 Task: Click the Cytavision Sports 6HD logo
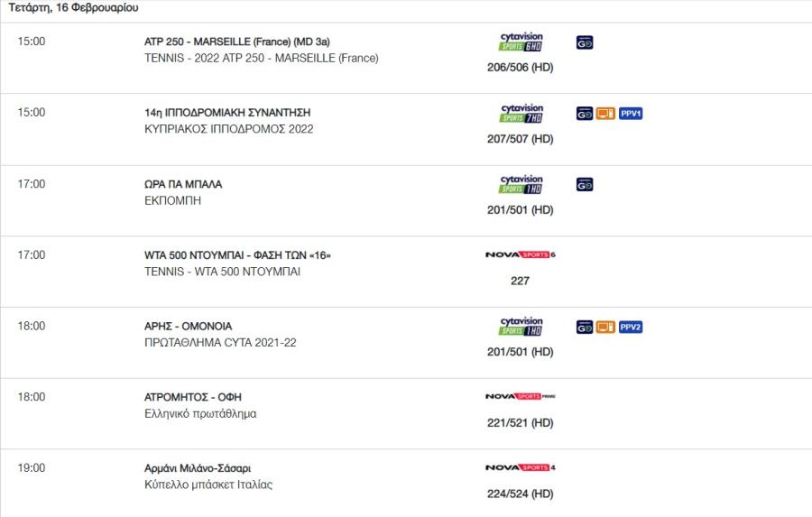click(521, 42)
